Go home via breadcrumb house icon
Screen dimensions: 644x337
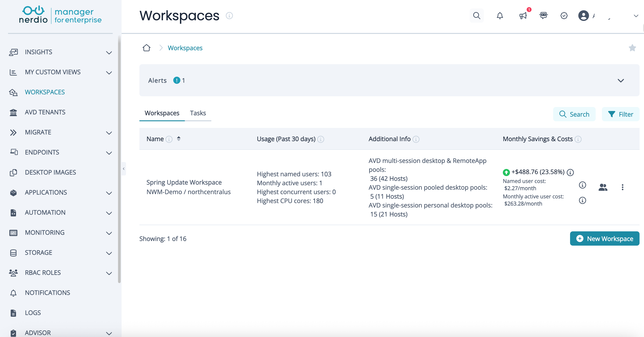tap(147, 47)
